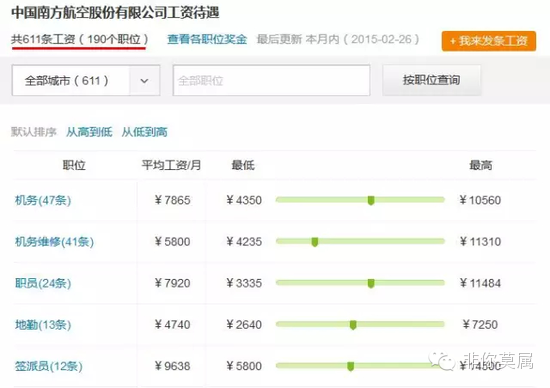Click the 最后更新 本月内 (2015-02-26) text
This screenshot has width=550, height=388.
[338, 39]
